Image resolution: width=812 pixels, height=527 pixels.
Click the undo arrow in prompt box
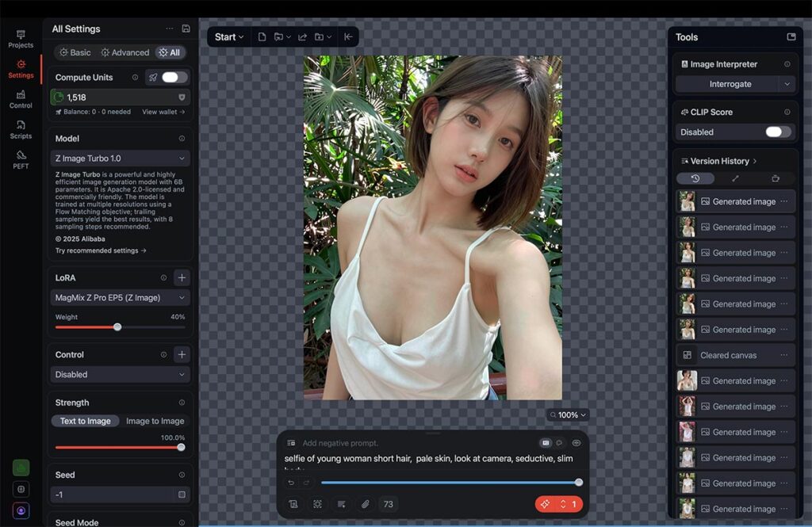pos(291,483)
